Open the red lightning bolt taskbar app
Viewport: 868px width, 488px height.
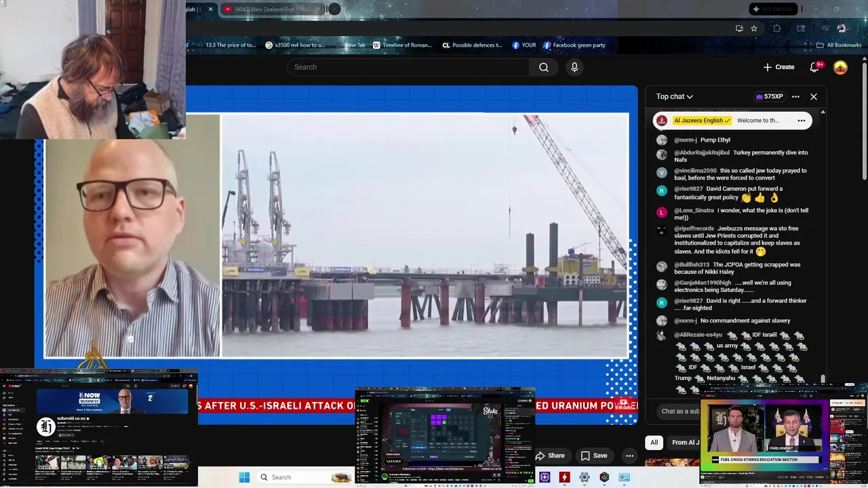564,477
